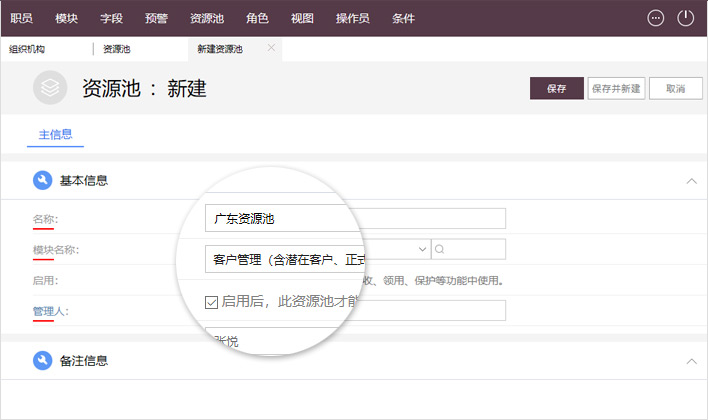
Task: Click the wrench icon beside 备注信息
Action: (x=42, y=360)
